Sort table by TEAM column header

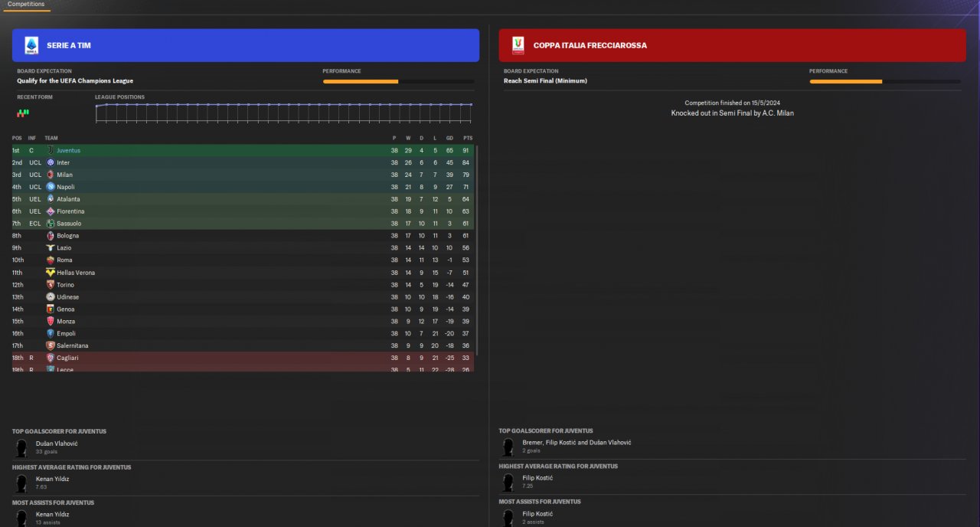[x=51, y=138]
